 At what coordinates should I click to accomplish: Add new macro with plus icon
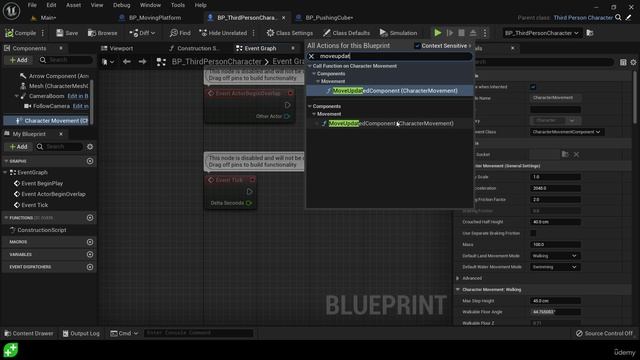[x=90, y=242]
